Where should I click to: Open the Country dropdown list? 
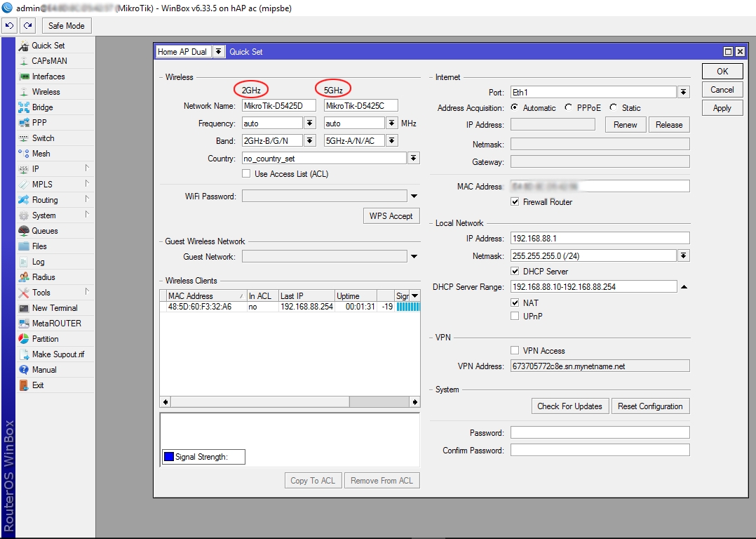[413, 159]
